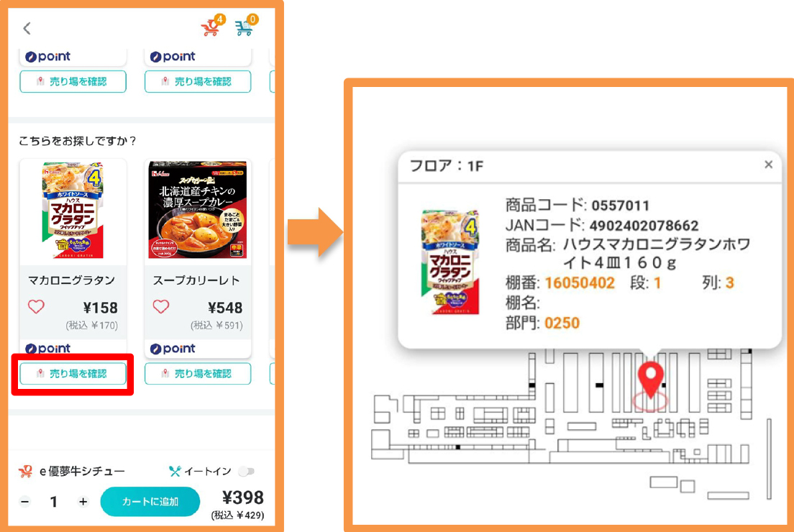Tap the point logo under スープカリーレト

[x=173, y=348]
